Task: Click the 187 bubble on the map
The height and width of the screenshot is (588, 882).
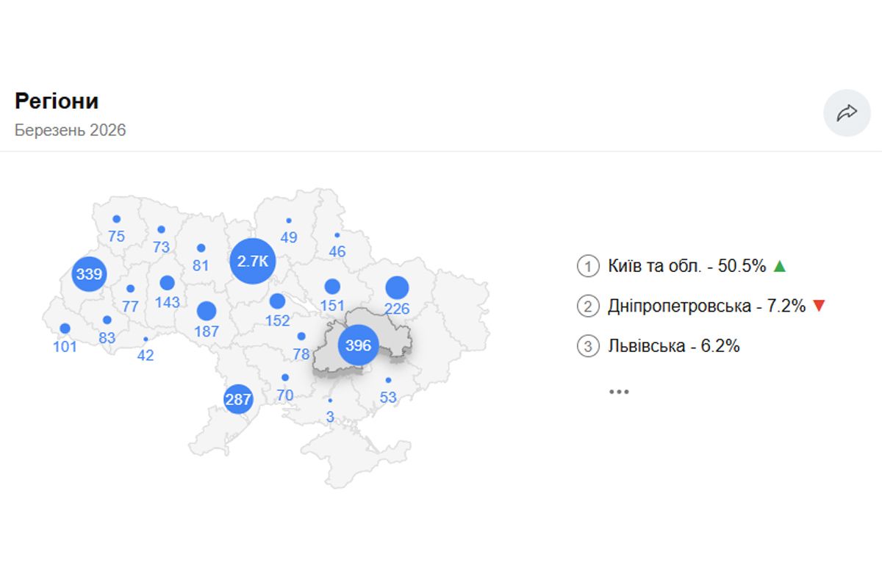Action: pyautogui.click(x=207, y=311)
